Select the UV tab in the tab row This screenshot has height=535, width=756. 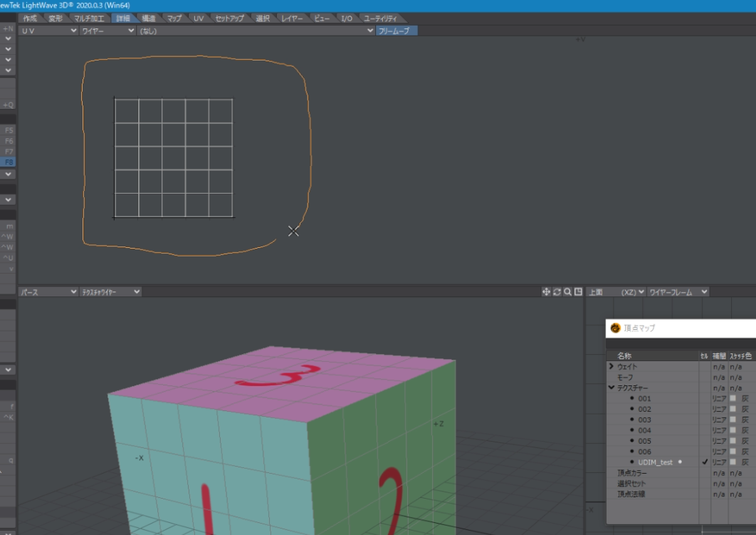pos(199,19)
